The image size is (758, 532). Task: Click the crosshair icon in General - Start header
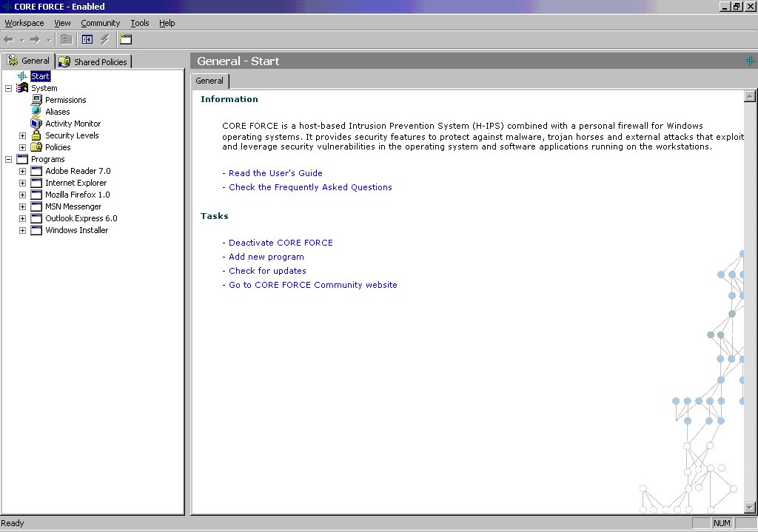751,61
